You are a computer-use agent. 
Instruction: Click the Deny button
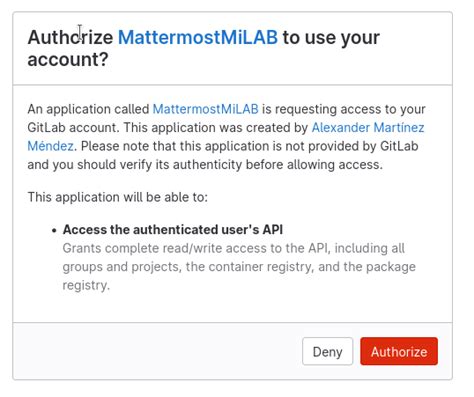pos(327,351)
